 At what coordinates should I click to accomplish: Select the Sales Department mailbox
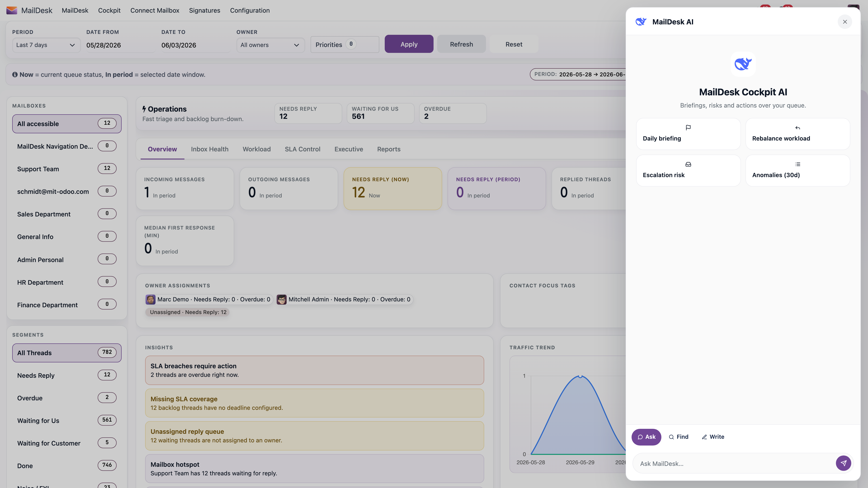67,214
